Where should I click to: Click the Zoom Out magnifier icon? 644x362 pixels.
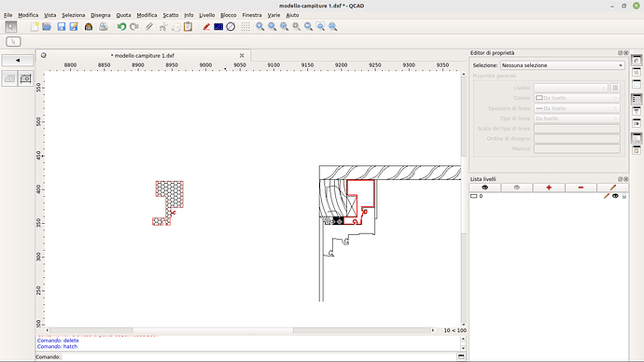click(272, 27)
